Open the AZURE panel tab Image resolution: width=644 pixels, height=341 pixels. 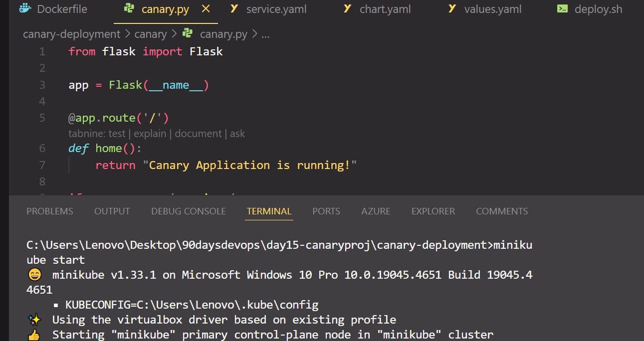point(376,211)
